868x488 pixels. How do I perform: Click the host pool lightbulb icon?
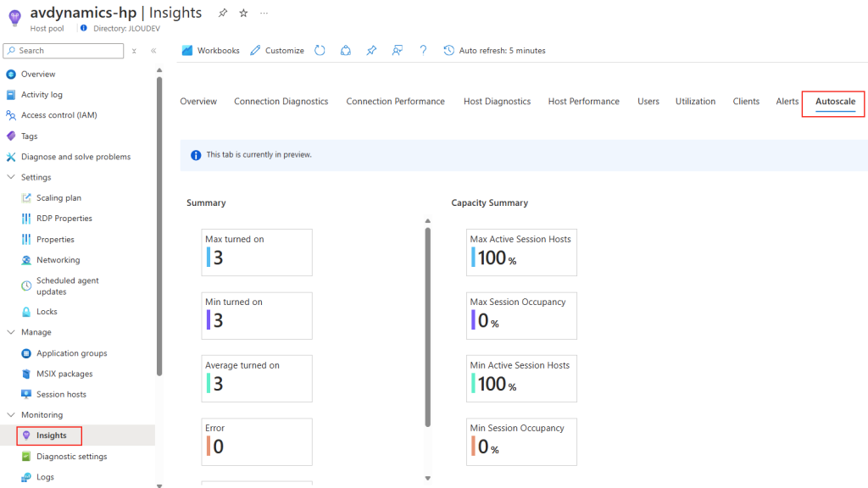coord(14,19)
